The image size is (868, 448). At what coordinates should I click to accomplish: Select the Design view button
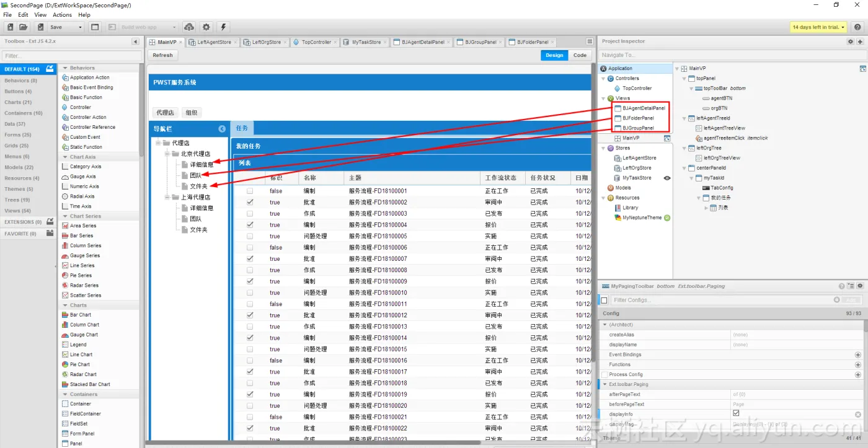(554, 55)
